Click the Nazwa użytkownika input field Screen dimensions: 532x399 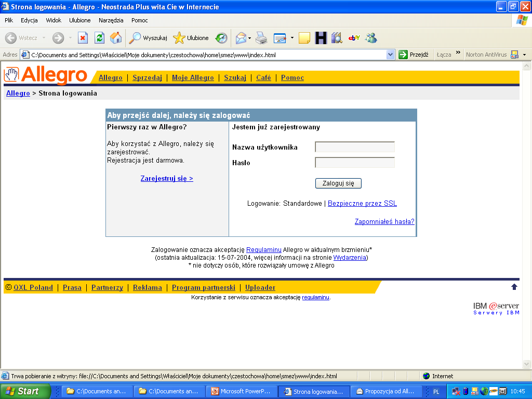tap(354, 147)
